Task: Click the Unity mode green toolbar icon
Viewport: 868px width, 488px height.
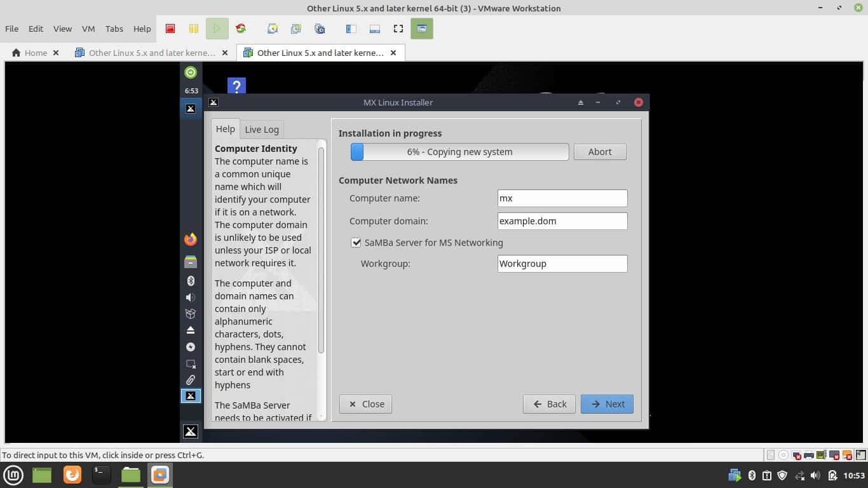Action: [422, 29]
